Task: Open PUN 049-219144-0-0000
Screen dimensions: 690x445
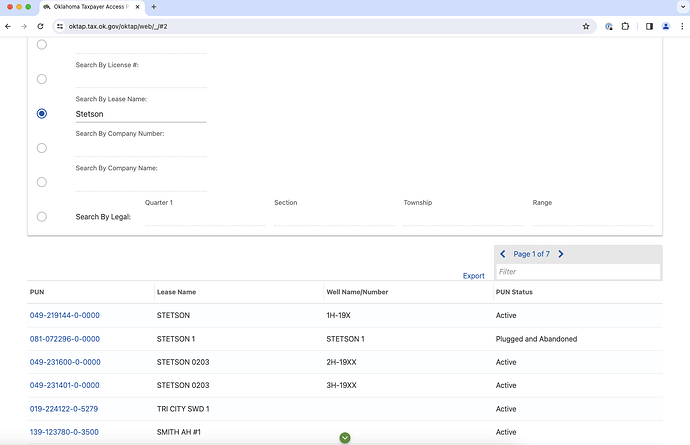Action: pyautogui.click(x=65, y=315)
